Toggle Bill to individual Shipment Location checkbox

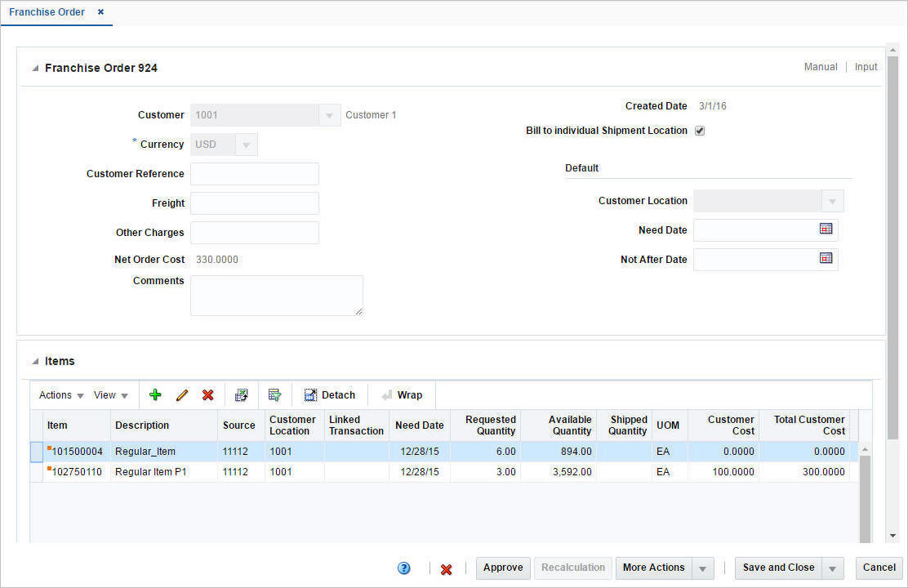tap(700, 131)
